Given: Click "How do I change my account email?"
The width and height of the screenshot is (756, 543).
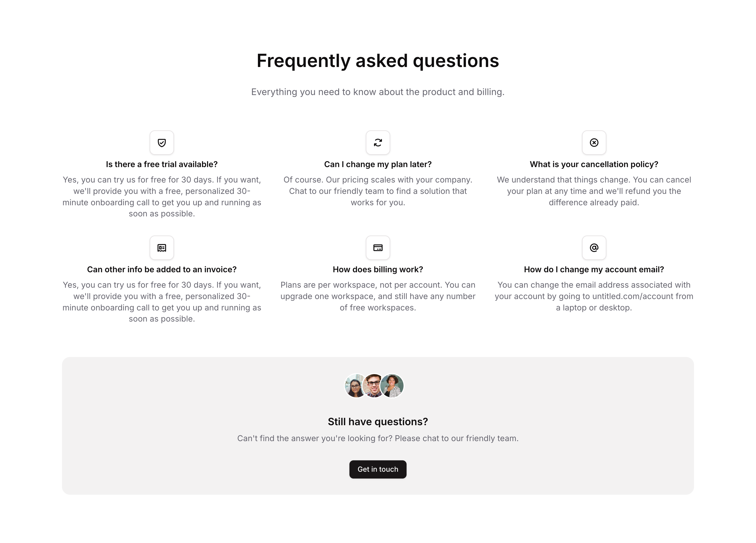Looking at the screenshot, I should tap(594, 269).
